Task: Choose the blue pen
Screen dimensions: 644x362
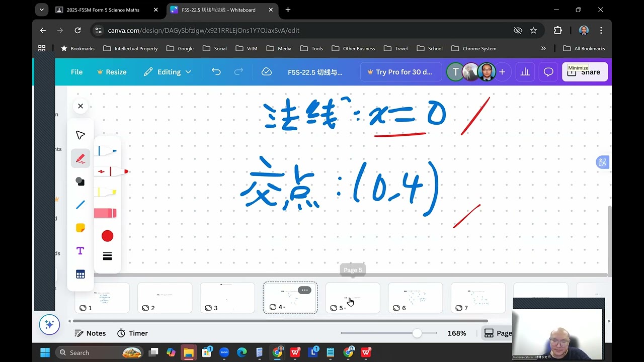Action: (107, 150)
